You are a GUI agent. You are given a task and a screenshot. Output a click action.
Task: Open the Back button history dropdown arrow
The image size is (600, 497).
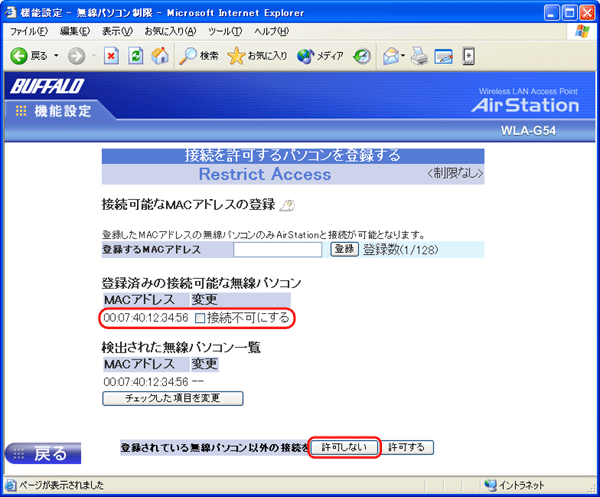(x=56, y=56)
